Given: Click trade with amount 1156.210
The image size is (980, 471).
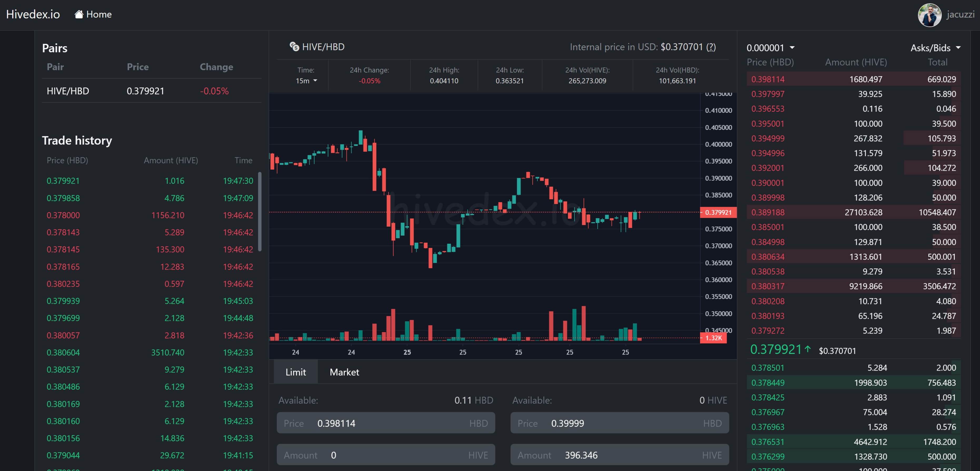Looking at the screenshot, I should [150, 215].
